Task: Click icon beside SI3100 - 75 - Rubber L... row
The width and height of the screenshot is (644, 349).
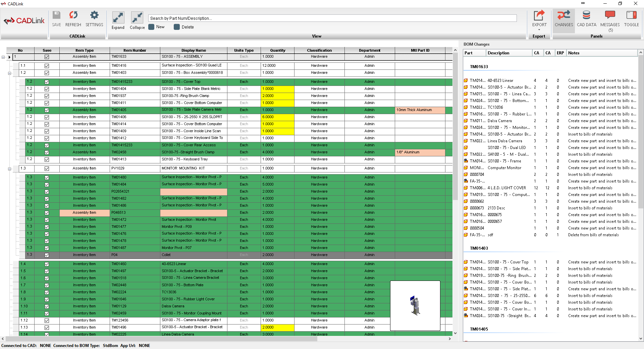Action: tap(466, 114)
